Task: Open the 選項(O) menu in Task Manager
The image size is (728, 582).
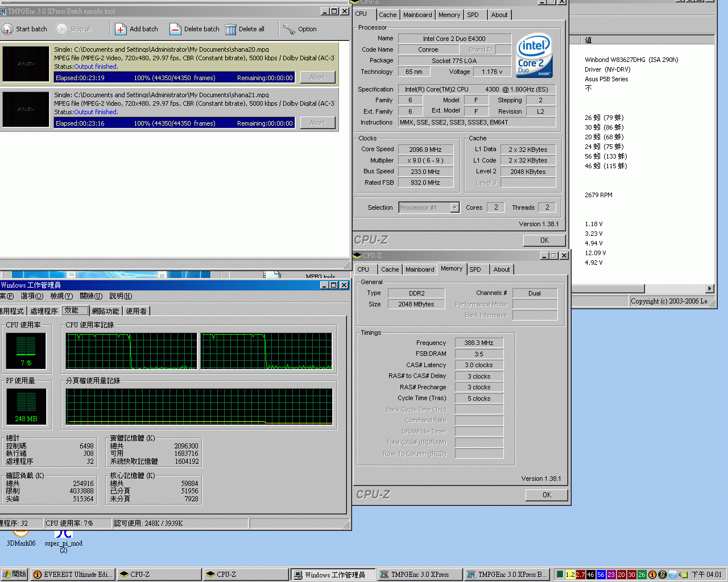Action: 32,296
